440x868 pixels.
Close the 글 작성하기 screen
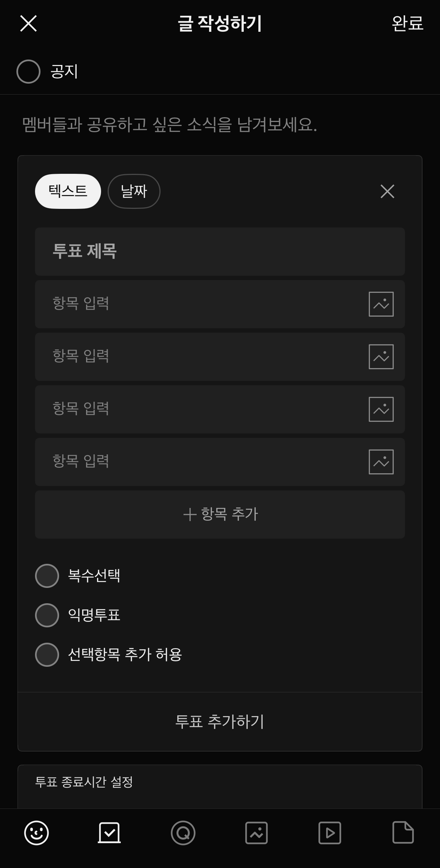click(28, 23)
